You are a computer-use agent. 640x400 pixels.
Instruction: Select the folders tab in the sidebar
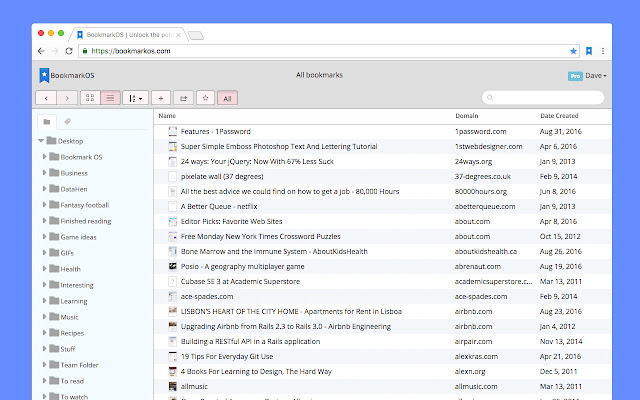pyautogui.click(x=46, y=122)
